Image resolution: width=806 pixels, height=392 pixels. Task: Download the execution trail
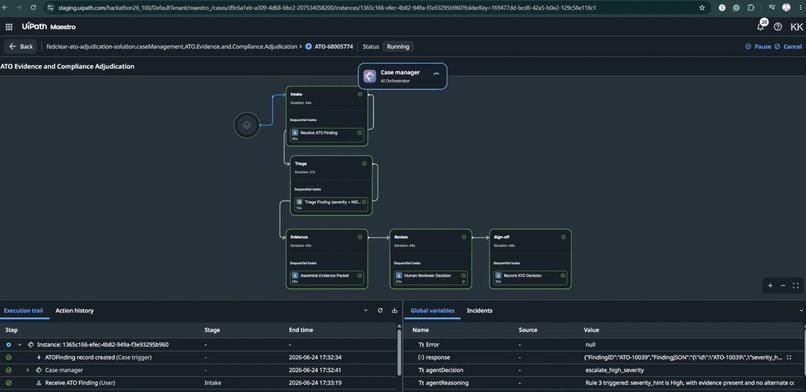pyautogui.click(x=395, y=310)
